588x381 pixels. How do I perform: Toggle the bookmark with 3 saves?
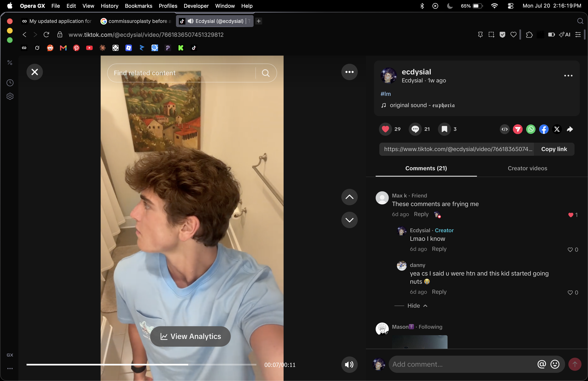[444, 129]
